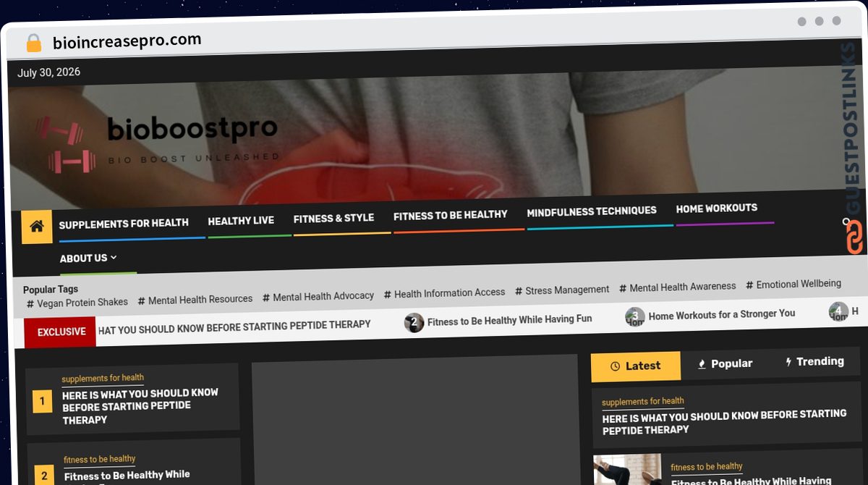Click ticker thumbnail number 3 beside Home Workouts
The height and width of the screenshot is (485, 868).
point(635,317)
